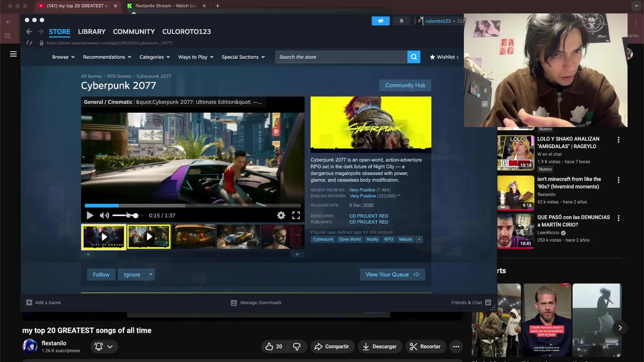Like the YouTube video thumbs up

274,346
